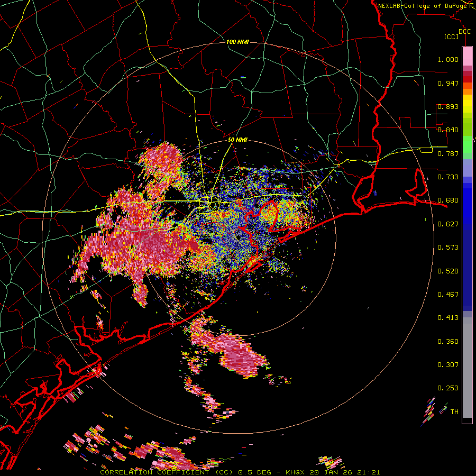
Task: Select the 0.893 legend value
Action: tap(448, 106)
